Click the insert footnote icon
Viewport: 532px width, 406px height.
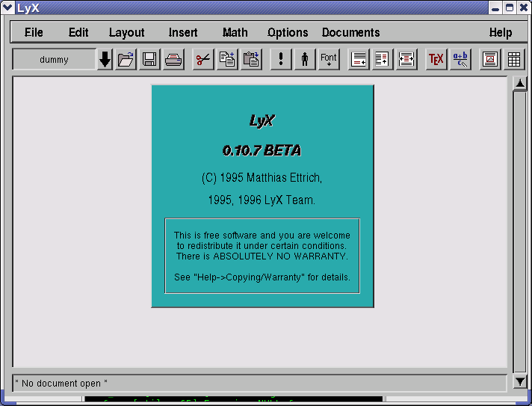[x=359, y=59]
